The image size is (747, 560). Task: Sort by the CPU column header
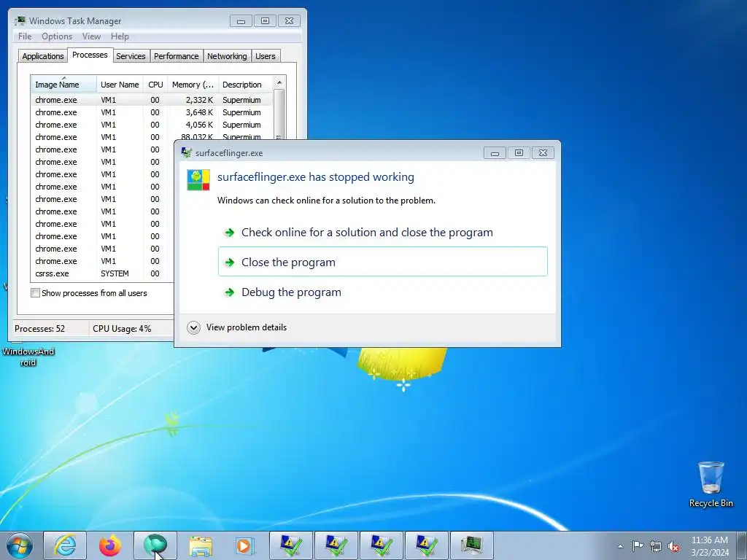(x=155, y=85)
